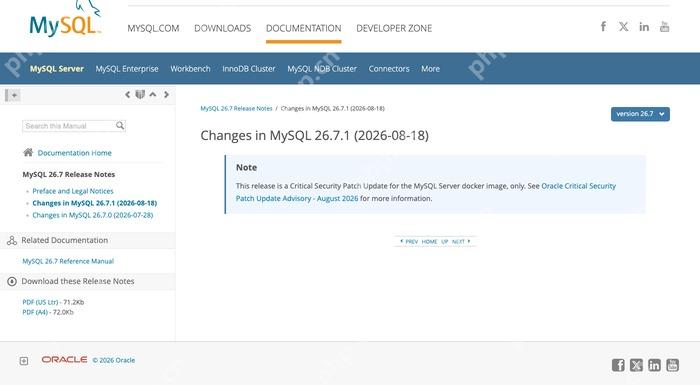This screenshot has height=385, width=700.
Task: Open YouTube icon in top header
Action: pyautogui.click(x=664, y=26)
